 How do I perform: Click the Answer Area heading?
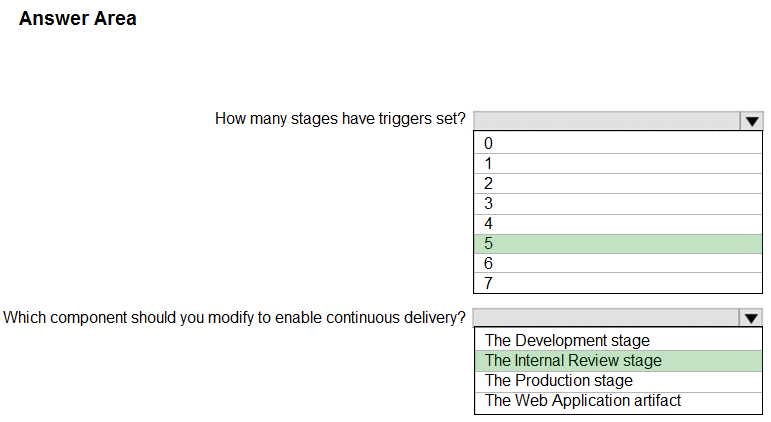tap(78, 19)
